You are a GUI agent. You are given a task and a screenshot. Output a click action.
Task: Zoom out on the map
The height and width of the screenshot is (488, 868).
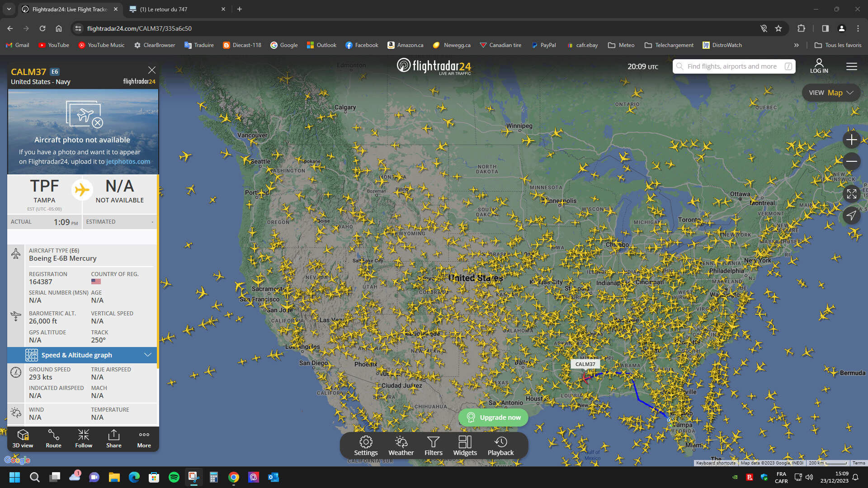[x=851, y=161]
